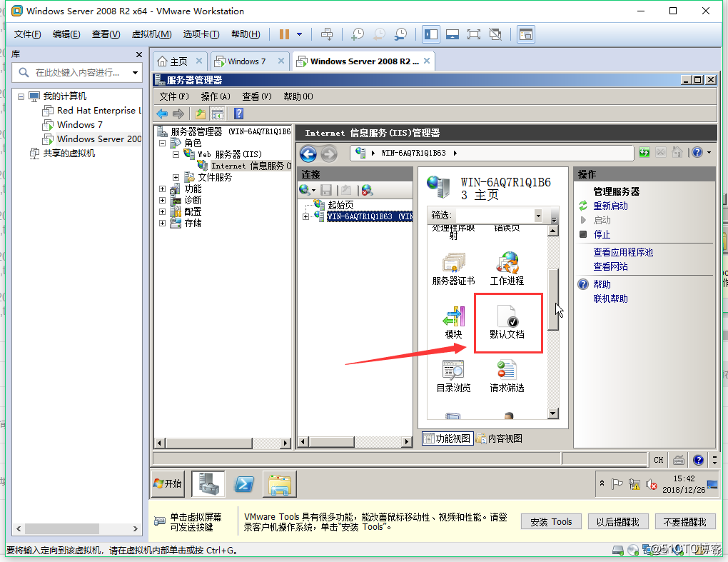Open the 默认文档 (Default Document) feature icon
The image size is (728, 562).
(507, 322)
